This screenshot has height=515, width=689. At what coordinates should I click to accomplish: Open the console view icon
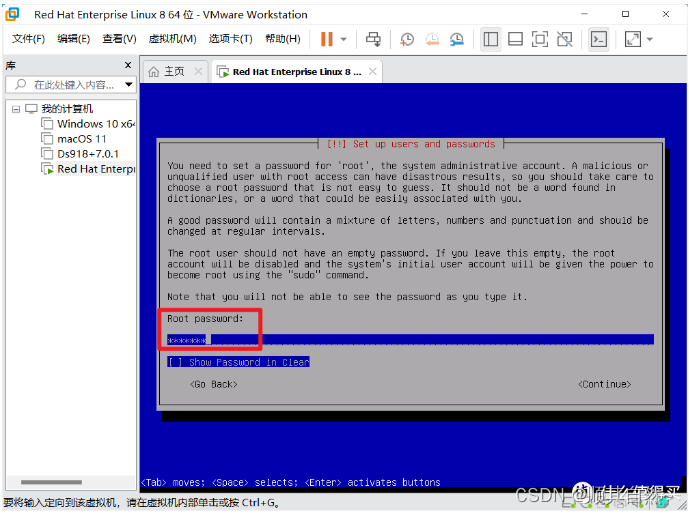(x=599, y=39)
